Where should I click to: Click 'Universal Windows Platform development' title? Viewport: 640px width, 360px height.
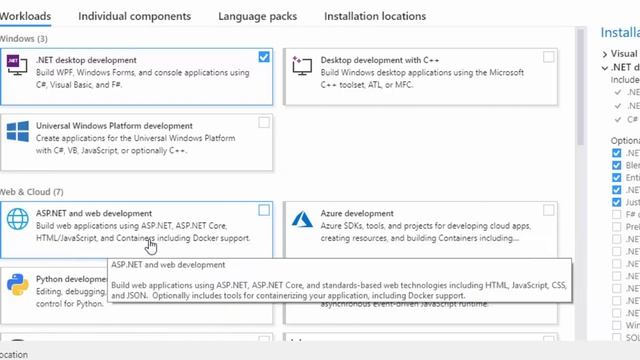coord(114,126)
